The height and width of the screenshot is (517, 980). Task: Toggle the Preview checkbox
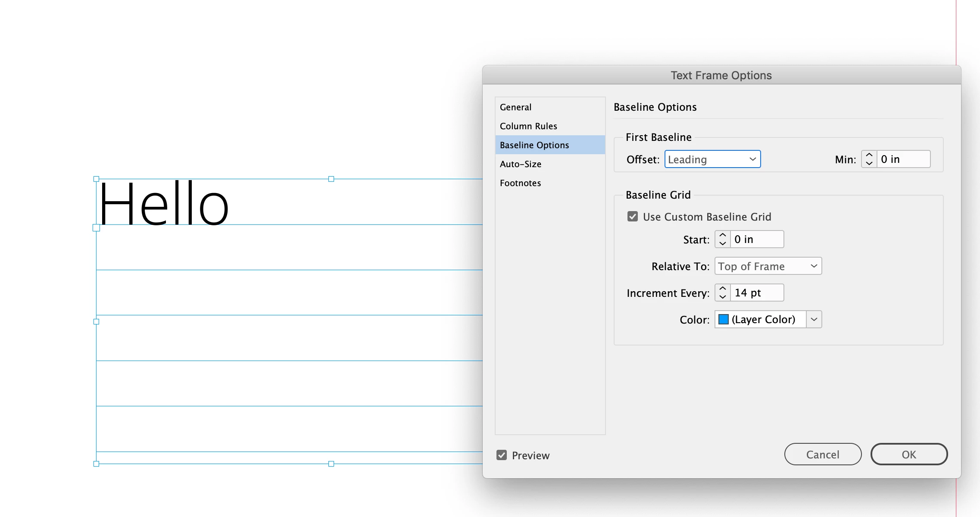point(502,455)
